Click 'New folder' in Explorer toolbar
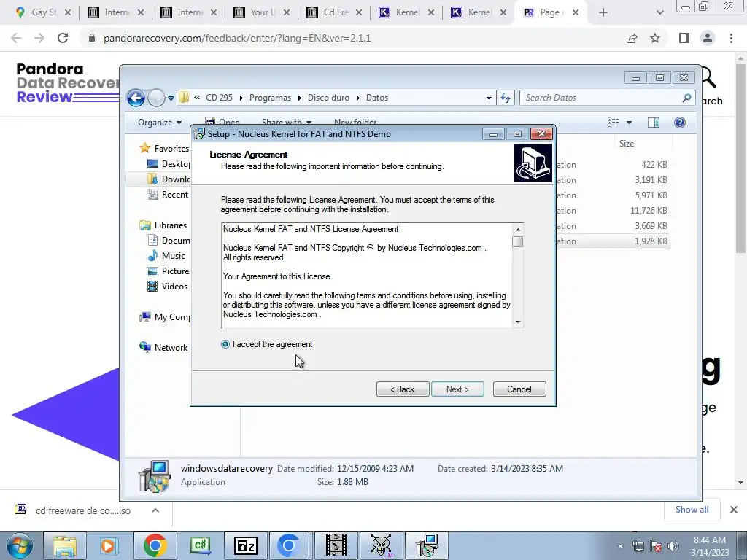Viewport: 747px width, 560px height. [355, 122]
